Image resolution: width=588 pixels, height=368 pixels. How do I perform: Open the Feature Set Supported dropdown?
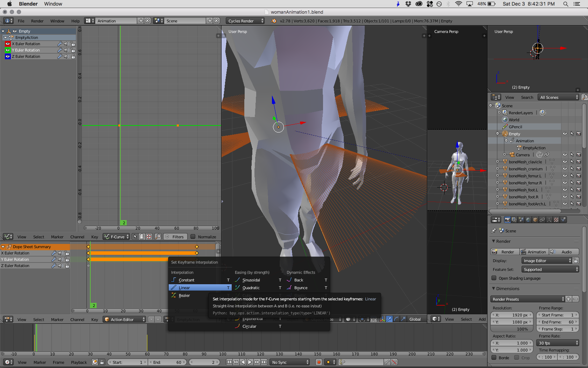point(550,269)
